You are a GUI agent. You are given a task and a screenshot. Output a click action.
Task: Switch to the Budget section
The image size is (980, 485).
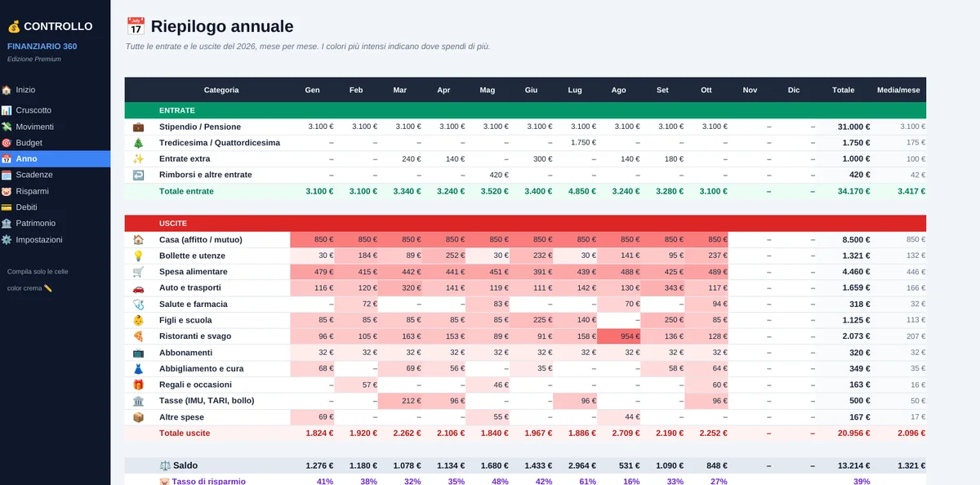coord(55,143)
